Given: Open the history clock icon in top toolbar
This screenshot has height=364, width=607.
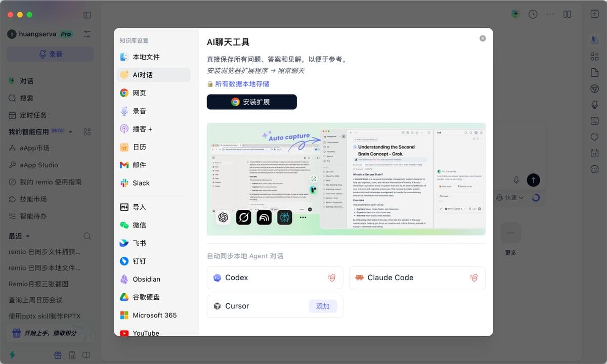Looking at the screenshot, I should coord(533,14).
